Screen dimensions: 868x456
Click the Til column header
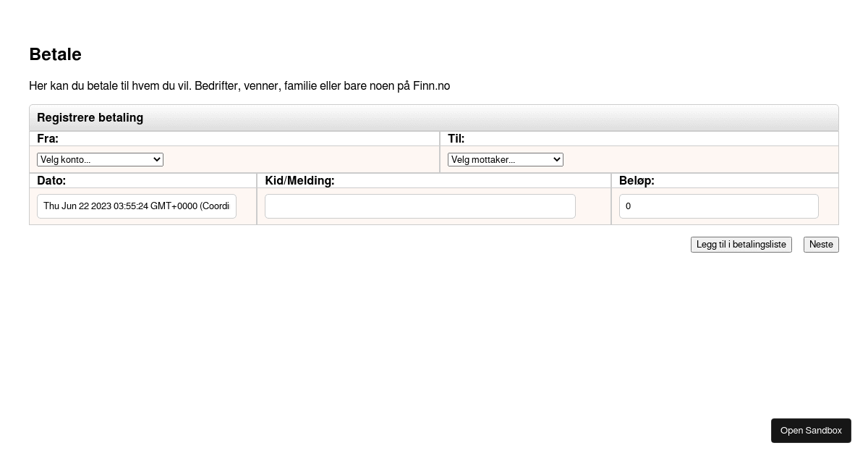pyautogui.click(x=456, y=138)
